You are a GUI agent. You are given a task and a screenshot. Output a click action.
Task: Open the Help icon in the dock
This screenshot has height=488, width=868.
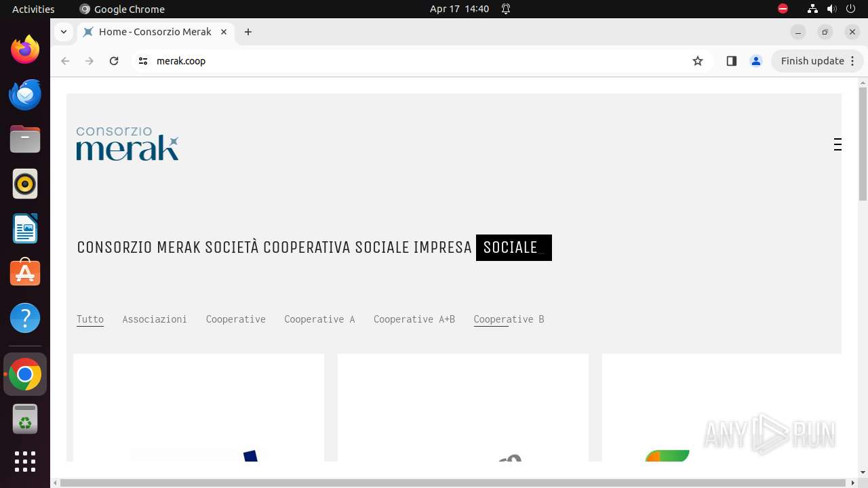[x=25, y=318]
